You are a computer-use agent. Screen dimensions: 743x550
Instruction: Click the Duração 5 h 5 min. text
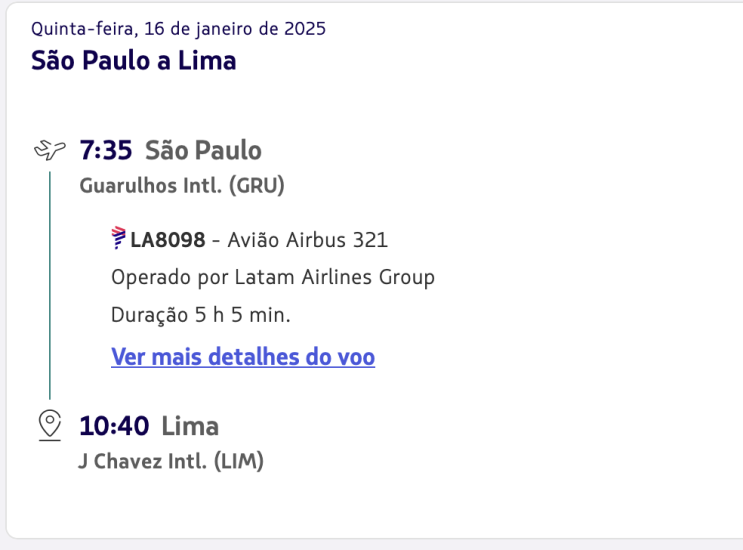201,315
